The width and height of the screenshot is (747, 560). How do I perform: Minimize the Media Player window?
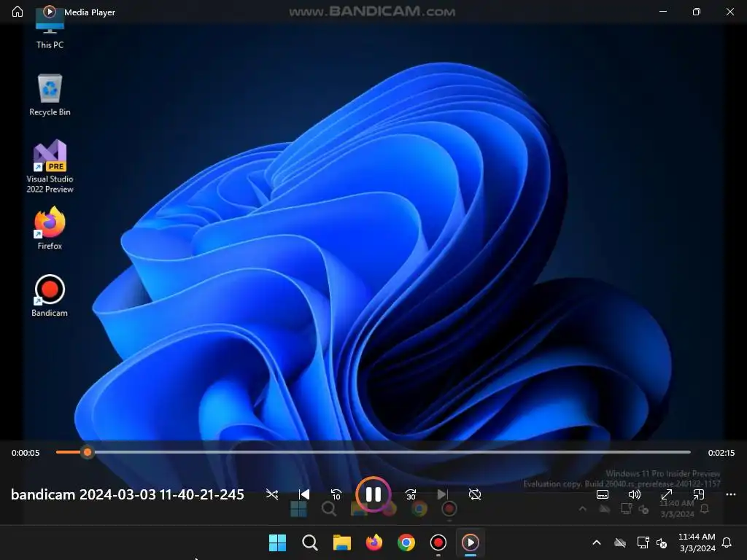point(662,12)
